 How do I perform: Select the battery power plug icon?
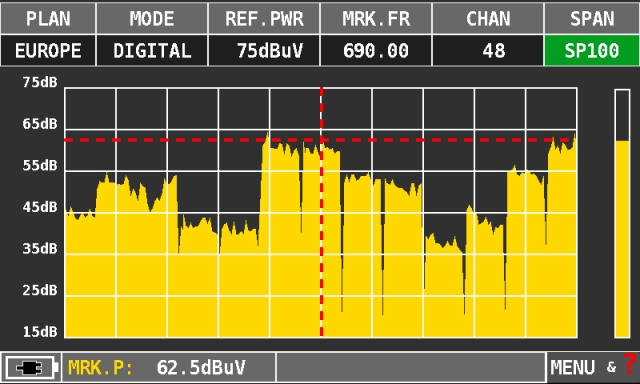pyautogui.click(x=31, y=368)
